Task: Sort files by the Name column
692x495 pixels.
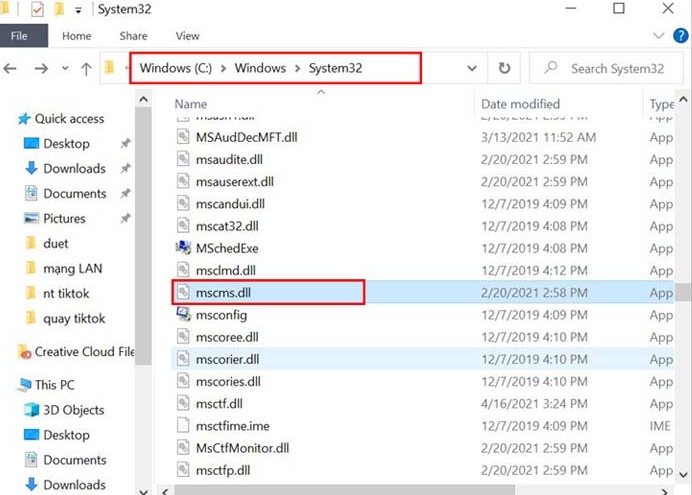Action: [x=191, y=104]
